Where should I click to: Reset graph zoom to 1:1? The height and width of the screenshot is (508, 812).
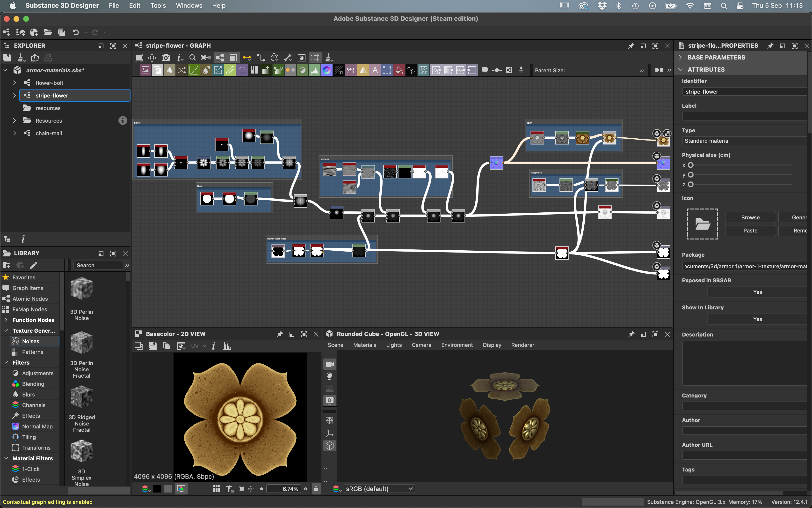[152, 58]
